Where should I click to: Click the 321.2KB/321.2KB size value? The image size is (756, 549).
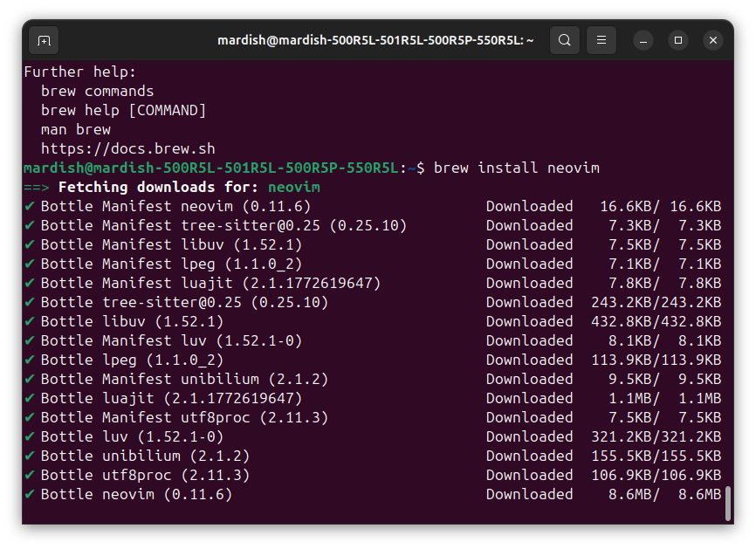coord(656,437)
